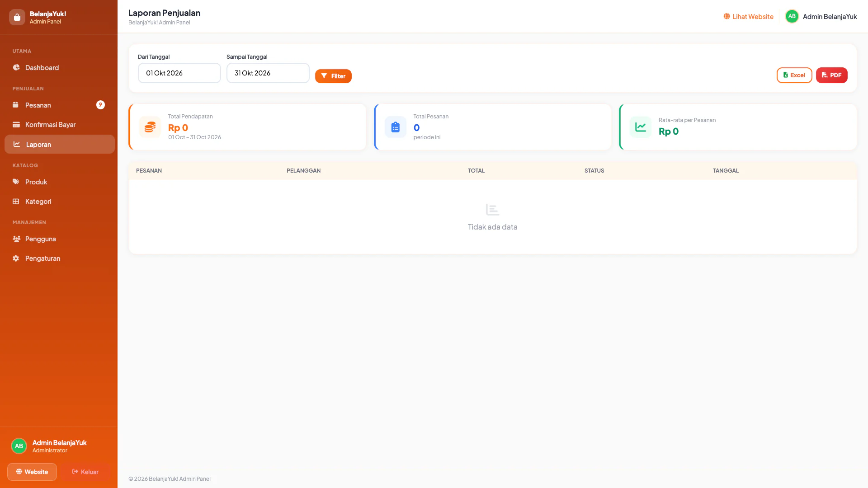868x488 pixels.
Task: Click the Website button in sidebar footer
Action: pyautogui.click(x=32, y=472)
